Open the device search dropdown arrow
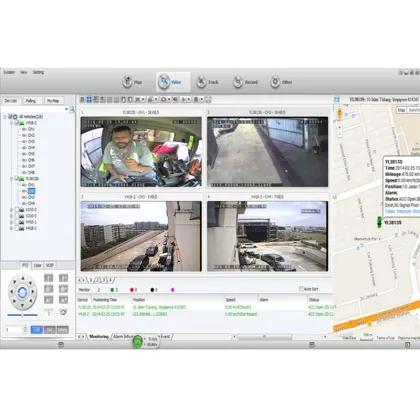Screen dimensions: 420x420 click(x=66, y=109)
